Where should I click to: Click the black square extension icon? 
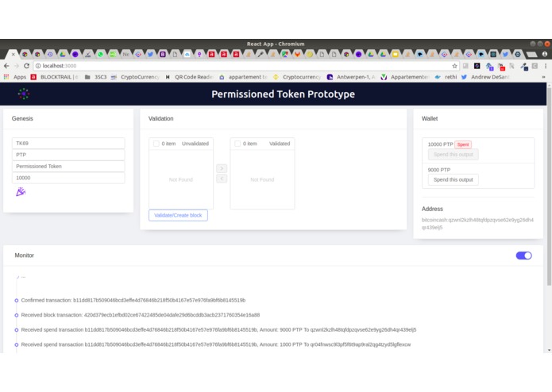click(x=477, y=66)
